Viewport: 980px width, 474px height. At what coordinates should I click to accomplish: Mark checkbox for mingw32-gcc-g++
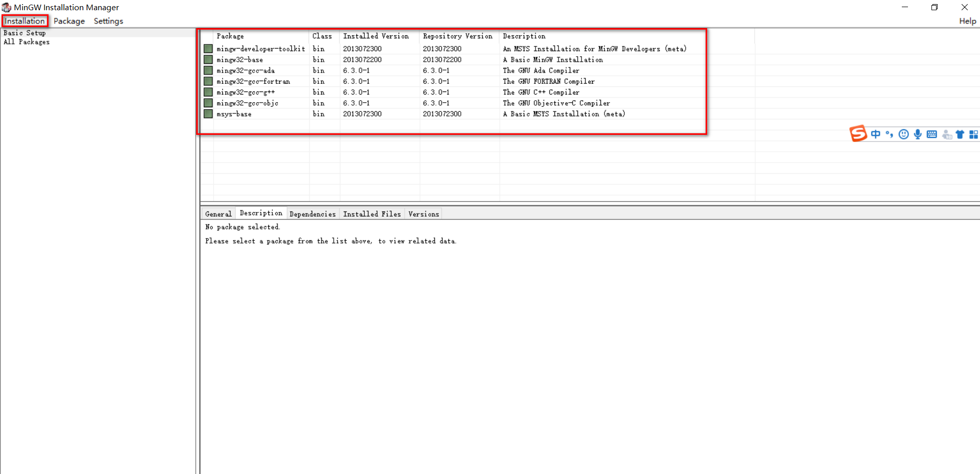(x=208, y=92)
